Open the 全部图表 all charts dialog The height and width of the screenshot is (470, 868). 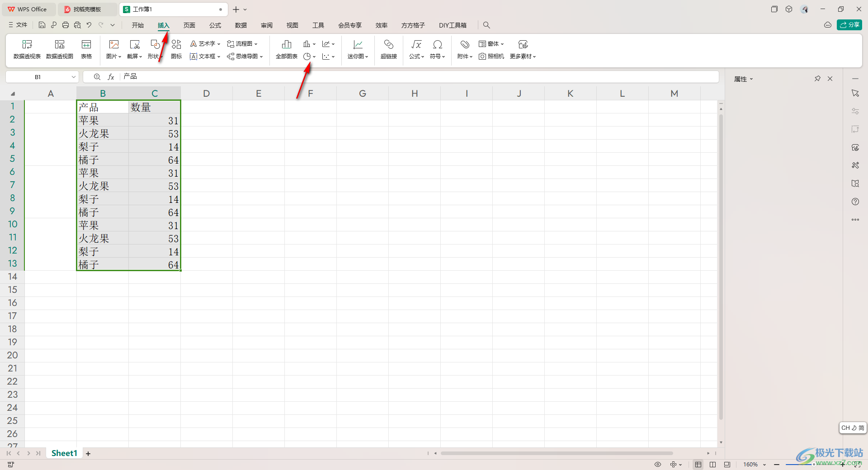(x=287, y=49)
